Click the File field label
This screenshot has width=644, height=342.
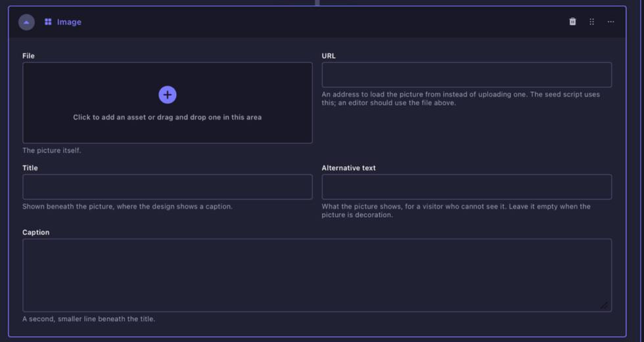tap(29, 56)
